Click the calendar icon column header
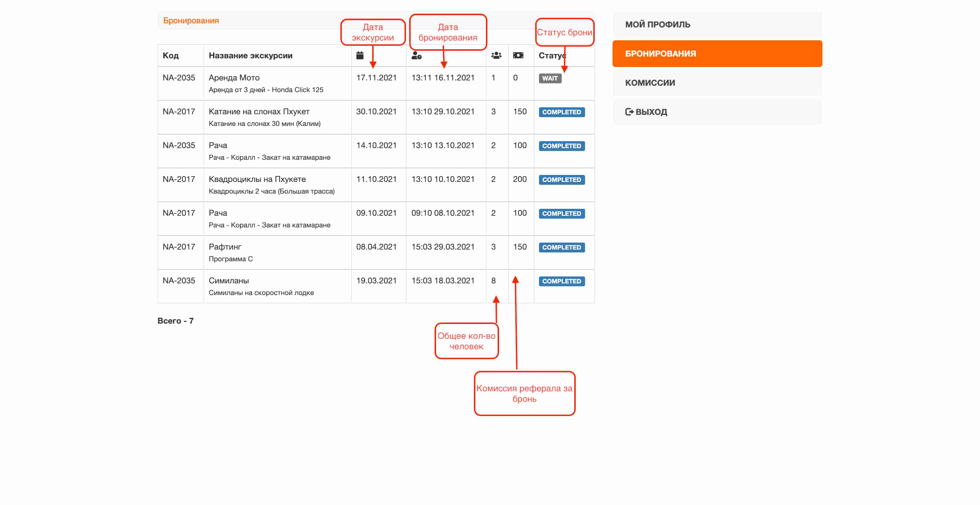 360,55
